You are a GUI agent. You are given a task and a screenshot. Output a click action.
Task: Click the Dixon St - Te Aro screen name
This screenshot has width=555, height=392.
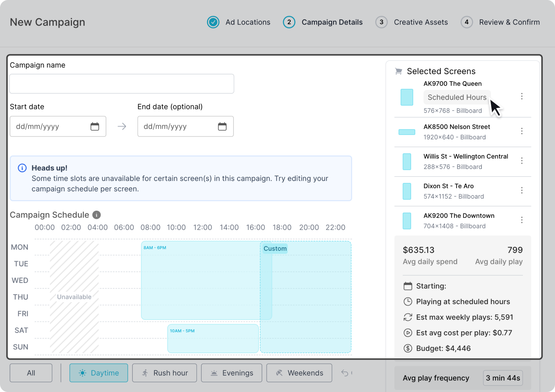point(449,186)
